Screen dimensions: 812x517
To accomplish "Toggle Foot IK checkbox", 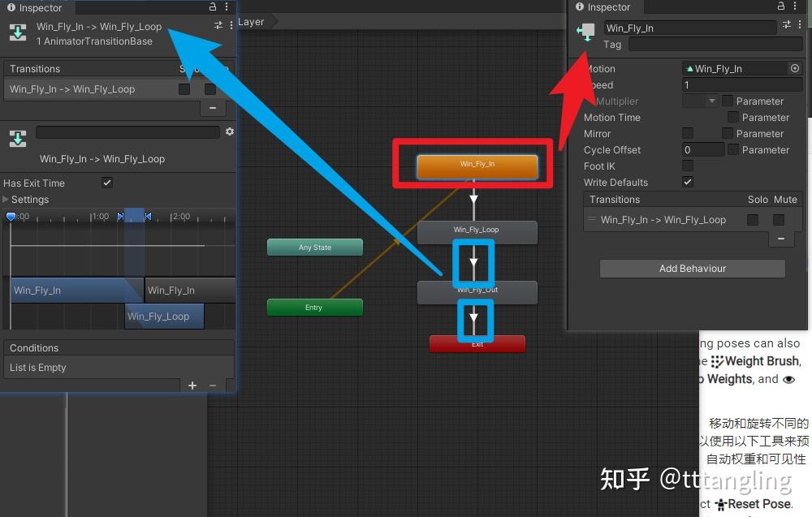I will coord(688,166).
